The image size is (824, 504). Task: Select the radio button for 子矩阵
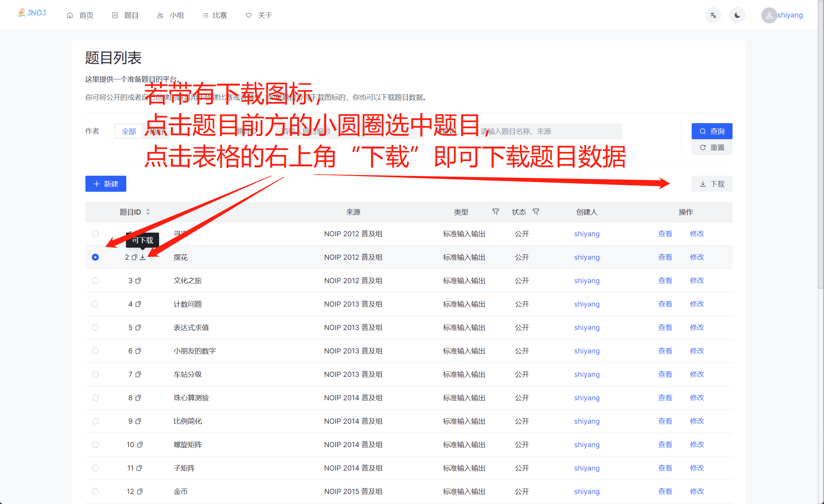click(x=95, y=468)
